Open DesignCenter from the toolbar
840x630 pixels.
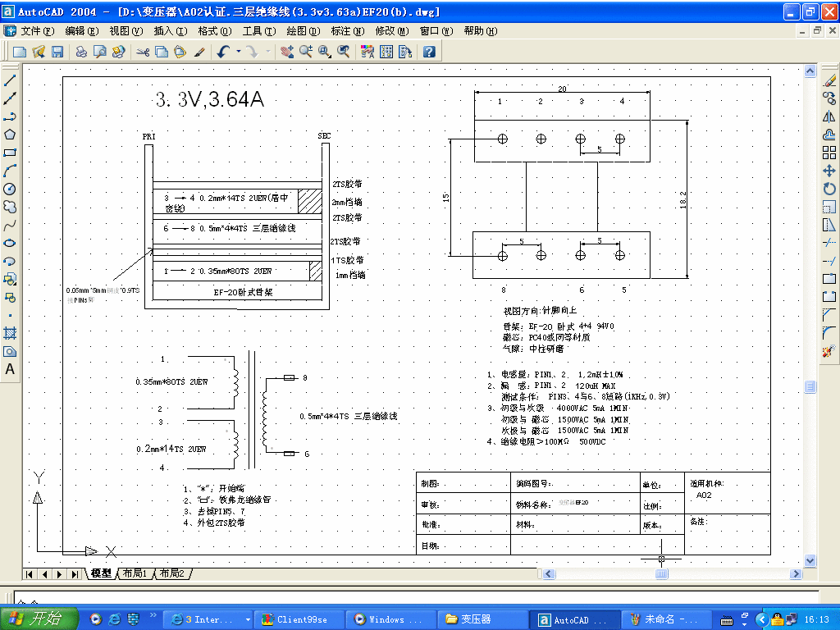[x=386, y=52]
